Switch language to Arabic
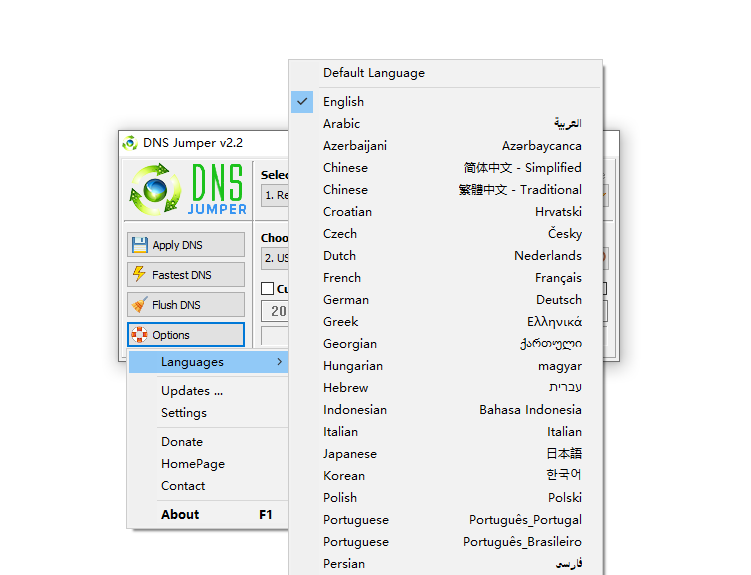 coord(445,124)
